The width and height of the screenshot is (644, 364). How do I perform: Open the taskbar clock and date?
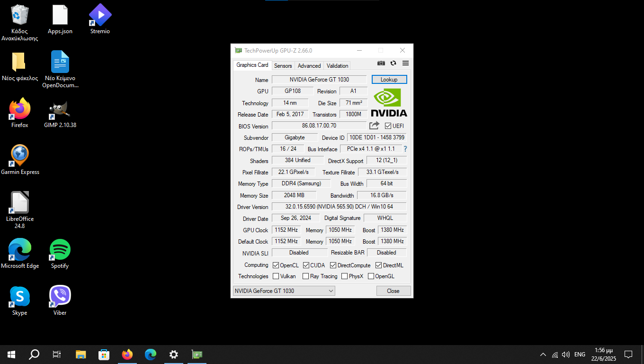[603, 355]
